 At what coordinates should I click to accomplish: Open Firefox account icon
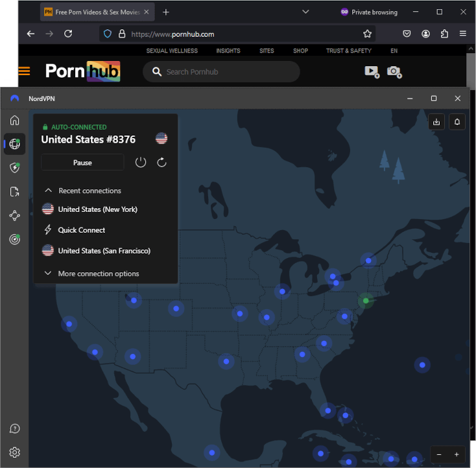[425, 34]
